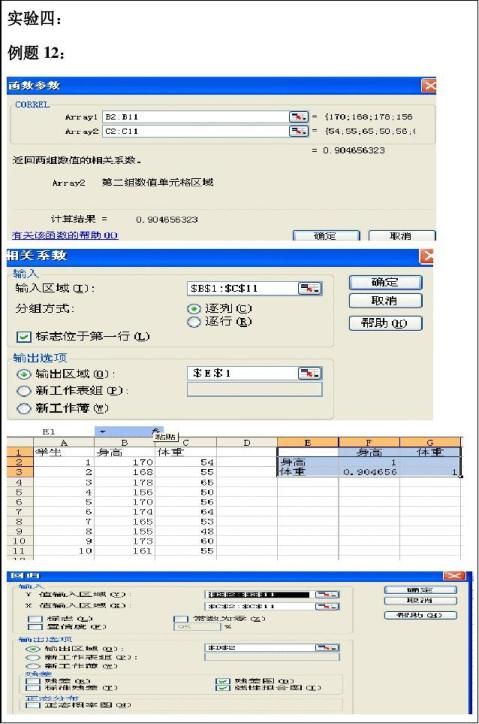479x724 pixels.
Task: Toggle 标志位于第一行 checkbox
Action: [24, 337]
